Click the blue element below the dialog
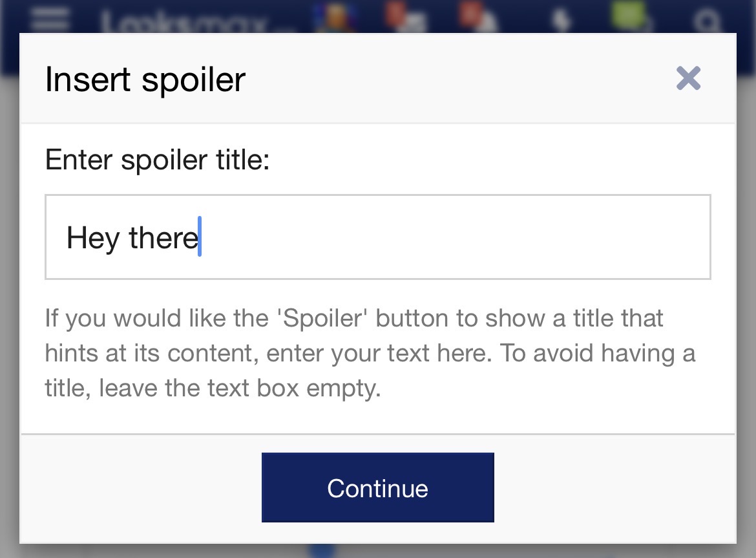The height and width of the screenshot is (558, 756). click(x=322, y=550)
